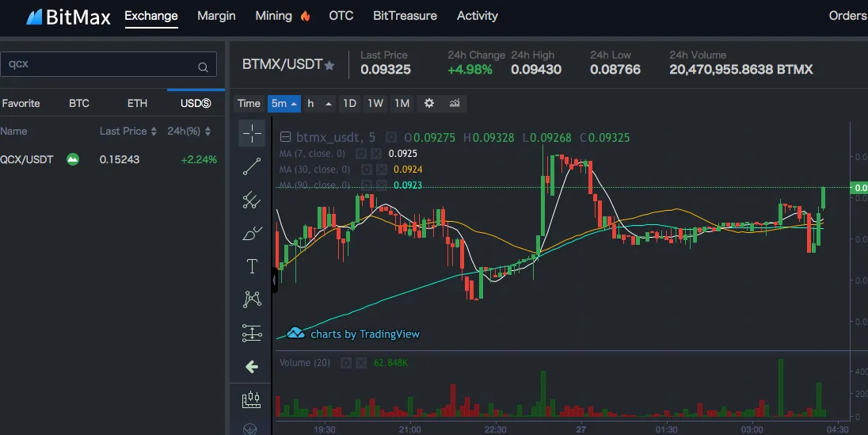Viewport: 868px width, 435px height.
Task: Remove the Volume (20) indicator
Action: 361,363
